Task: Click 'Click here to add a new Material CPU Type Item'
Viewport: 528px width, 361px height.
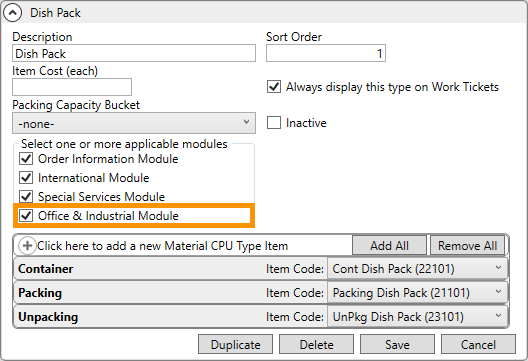Action: pos(162,246)
